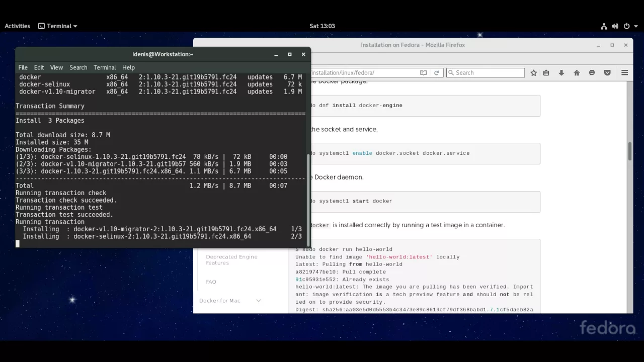Click docker-v1.10-migrator package row in terminal
Screen dimensions: 644x362
160,92
